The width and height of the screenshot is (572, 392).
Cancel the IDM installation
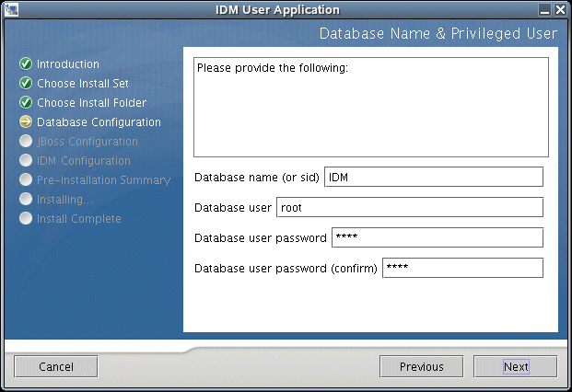point(55,366)
